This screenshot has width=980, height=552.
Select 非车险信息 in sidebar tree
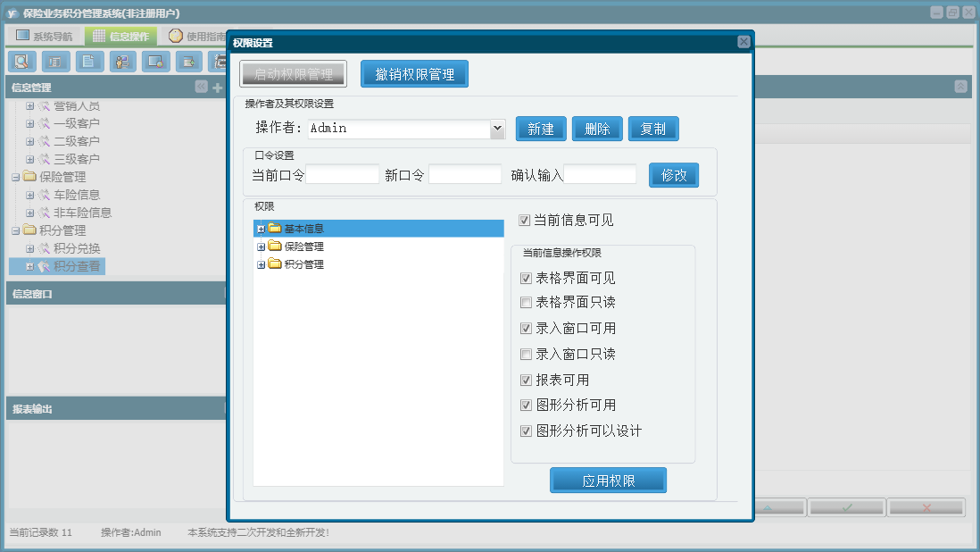pyautogui.click(x=82, y=213)
